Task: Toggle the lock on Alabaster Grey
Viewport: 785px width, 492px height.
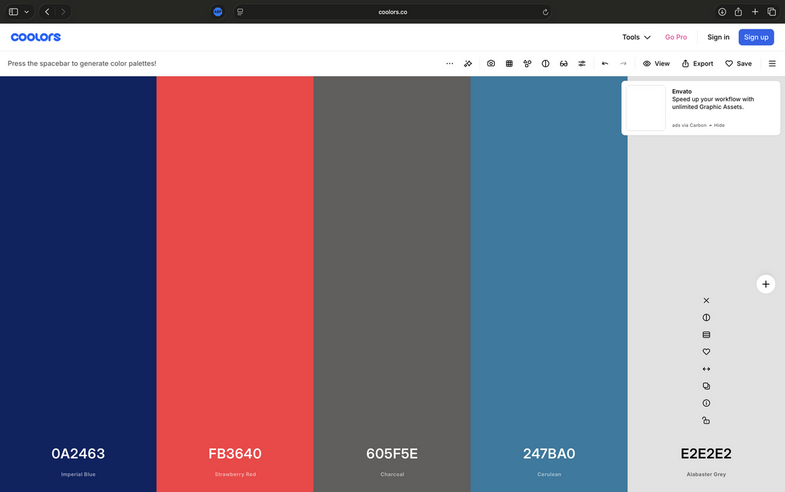Action: coord(706,420)
